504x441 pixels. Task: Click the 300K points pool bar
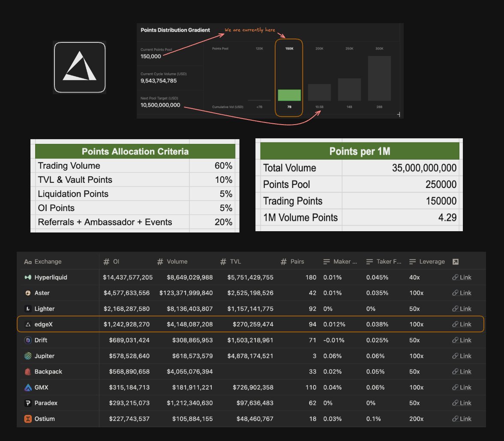[379, 78]
